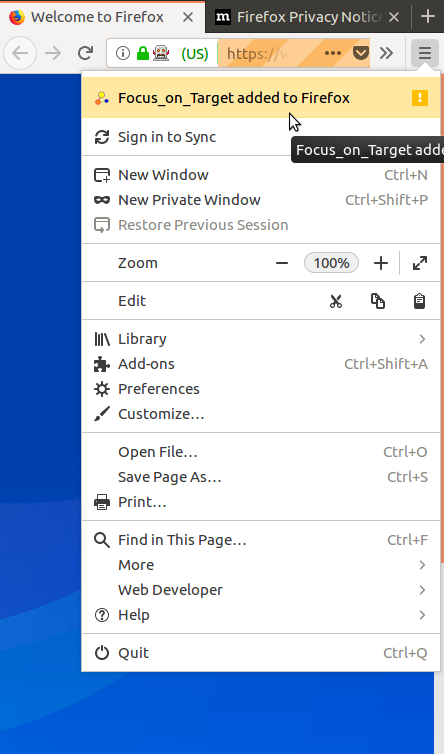
Task: Click the green padlock security icon
Action: click(x=143, y=53)
